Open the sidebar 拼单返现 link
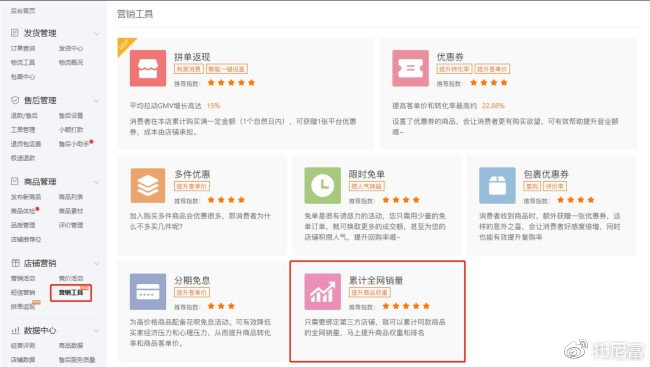Viewport: 650px width, 367px height. [x=23, y=307]
